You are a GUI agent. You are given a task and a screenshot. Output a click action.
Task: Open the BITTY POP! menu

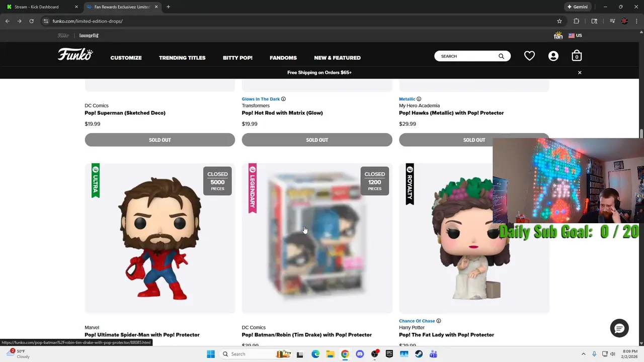pos(237,58)
